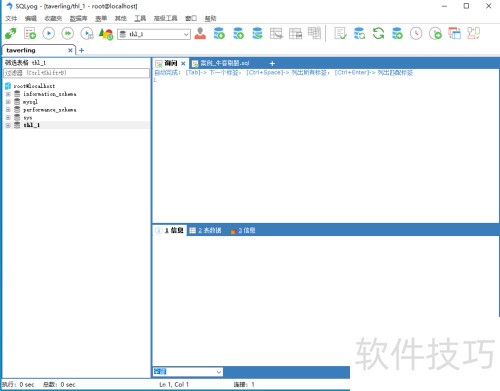Open the 文件 menu
Screen dimensions: 500x391
pos(11,18)
